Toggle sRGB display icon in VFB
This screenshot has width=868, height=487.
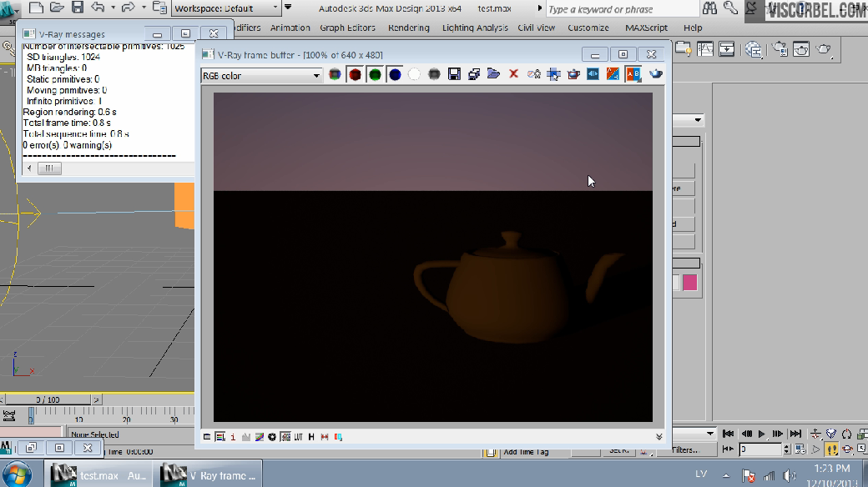coord(285,437)
